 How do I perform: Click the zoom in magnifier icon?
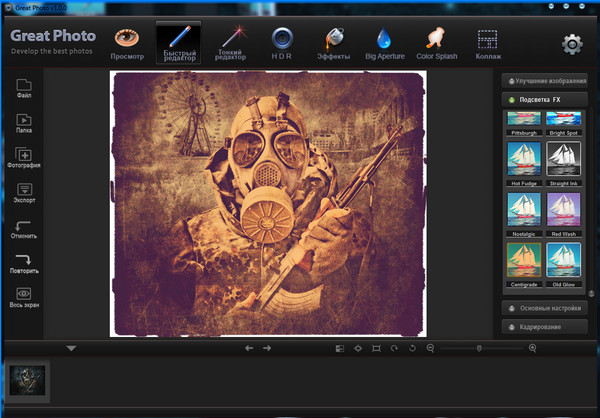(532, 348)
